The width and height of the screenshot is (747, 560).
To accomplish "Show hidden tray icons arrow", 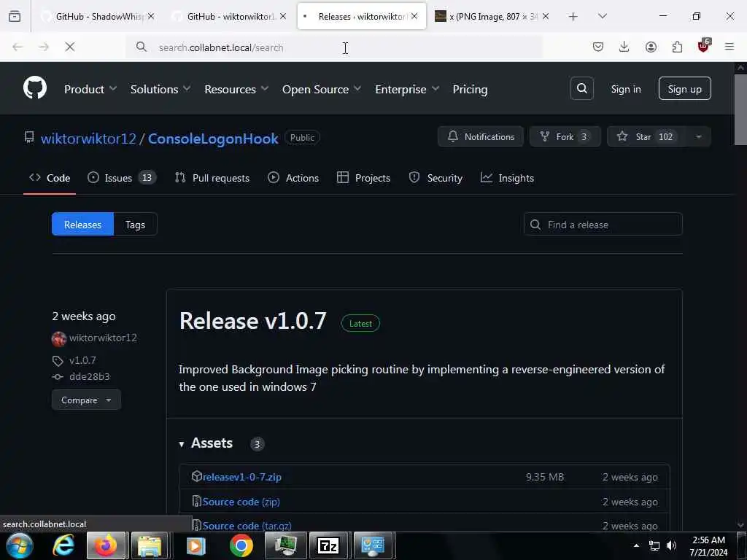I will (x=636, y=545).
